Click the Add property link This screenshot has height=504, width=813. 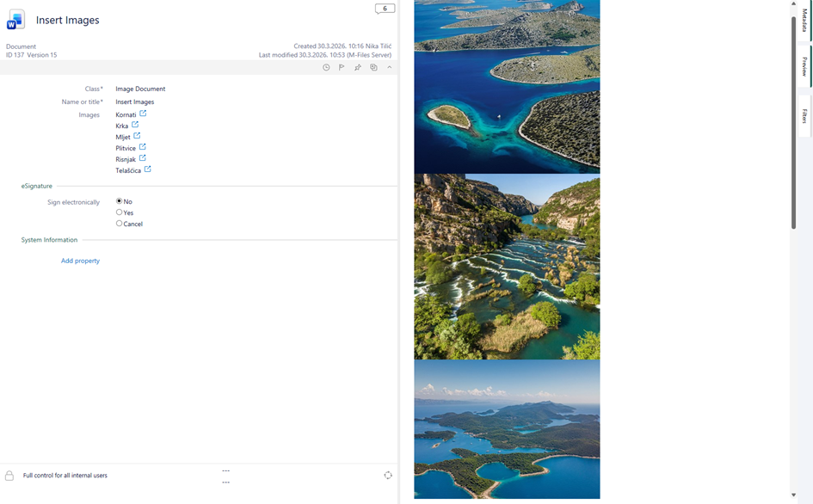coord(80,261)
